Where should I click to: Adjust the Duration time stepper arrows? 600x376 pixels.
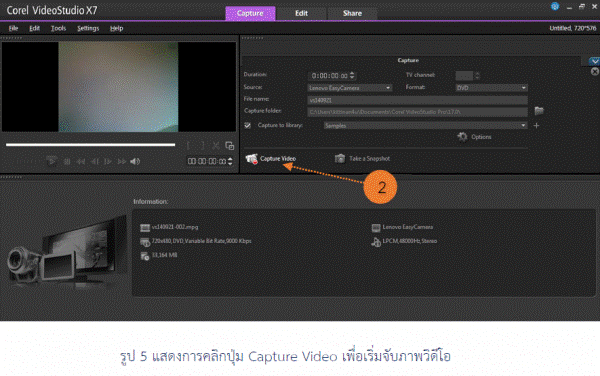(352, 75)
